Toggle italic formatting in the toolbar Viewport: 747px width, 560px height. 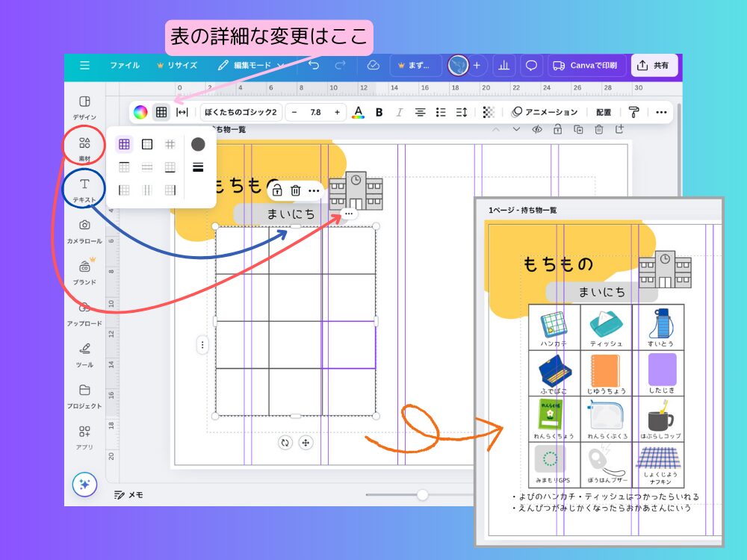400,112
